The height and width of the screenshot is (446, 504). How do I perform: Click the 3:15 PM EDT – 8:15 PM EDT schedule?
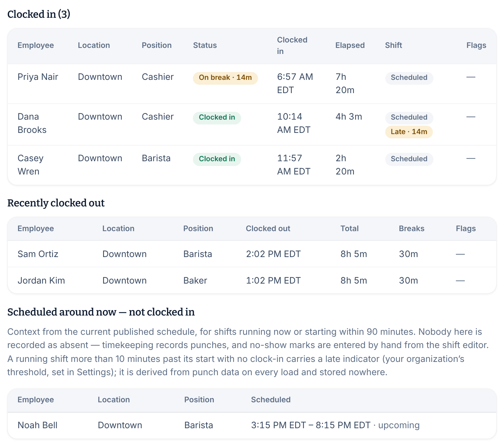[x=311, y=425]
